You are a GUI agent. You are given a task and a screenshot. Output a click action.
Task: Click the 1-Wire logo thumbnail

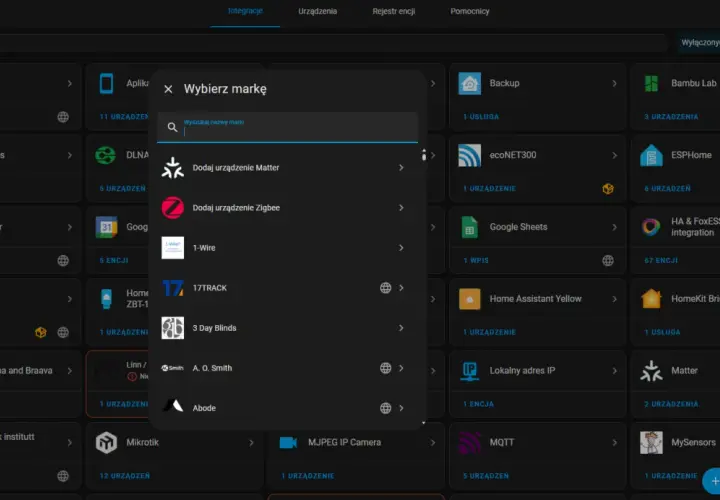(173, 247)
